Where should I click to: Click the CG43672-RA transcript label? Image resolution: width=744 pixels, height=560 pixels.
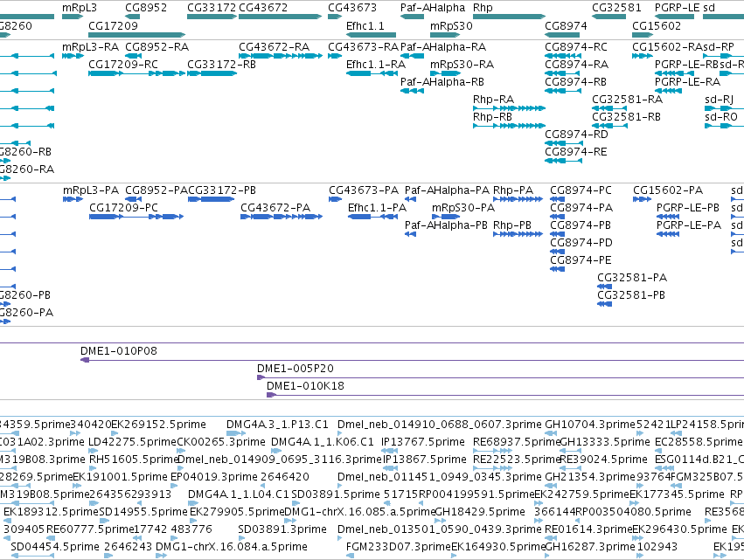[274, 47]
